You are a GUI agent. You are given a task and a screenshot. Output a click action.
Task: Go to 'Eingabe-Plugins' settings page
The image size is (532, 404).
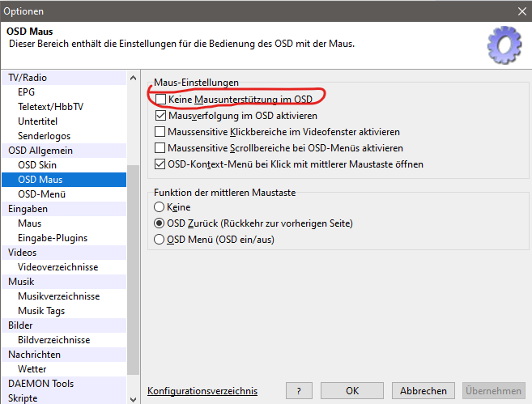coord(53,238)
